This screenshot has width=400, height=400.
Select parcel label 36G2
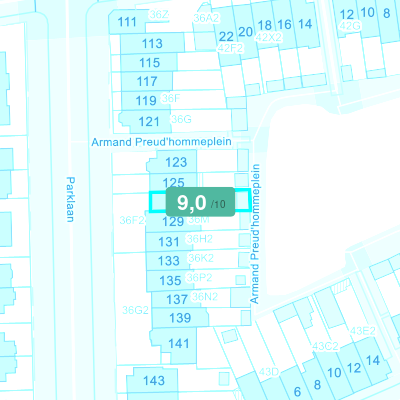(135, 310)
